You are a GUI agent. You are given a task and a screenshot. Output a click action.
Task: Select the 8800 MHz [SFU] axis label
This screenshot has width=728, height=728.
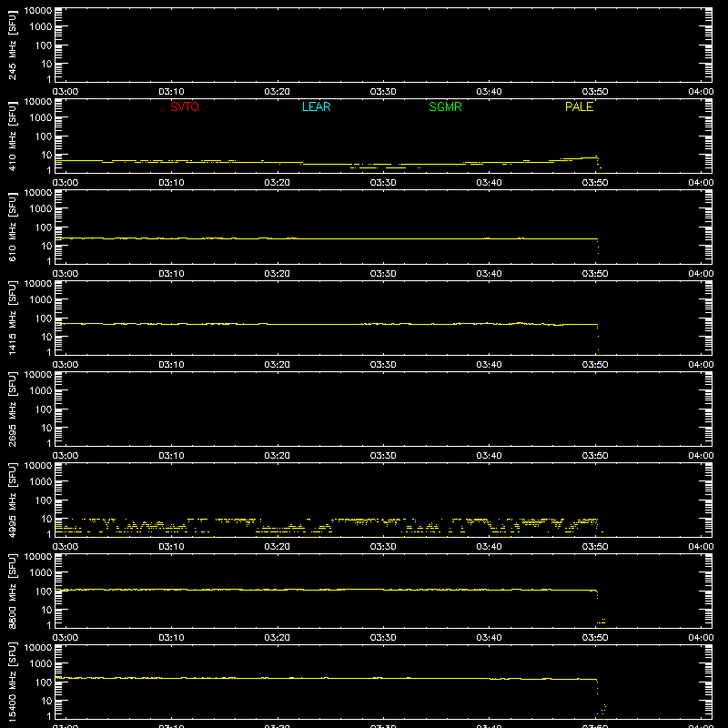coord(12,591)
